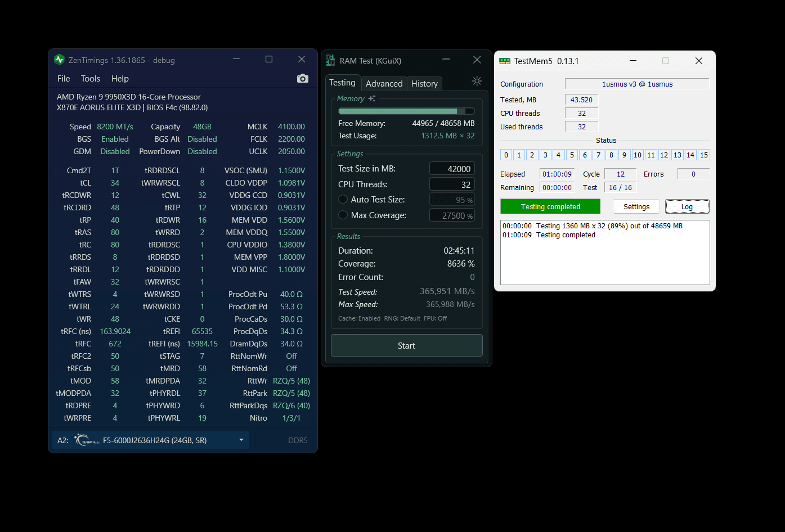Click thread status box 7 in TestMem5
This screenshot has width=785, height=532.
pyautogui.click(x=598, y=155)
